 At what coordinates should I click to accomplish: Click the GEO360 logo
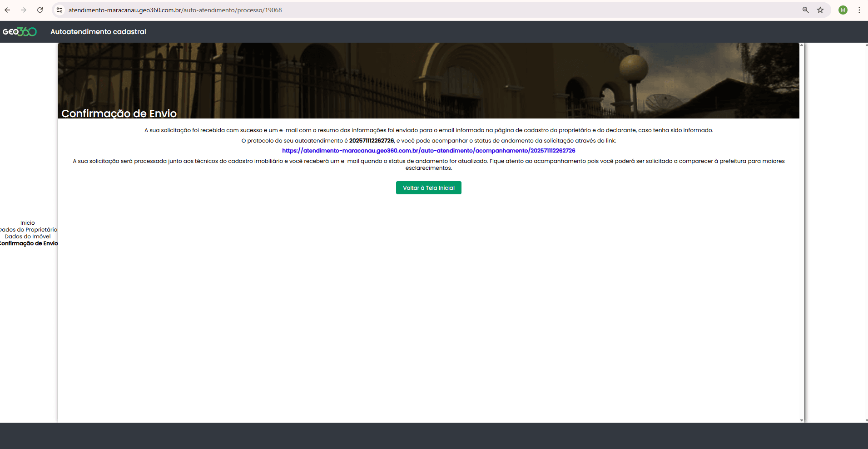20,32
